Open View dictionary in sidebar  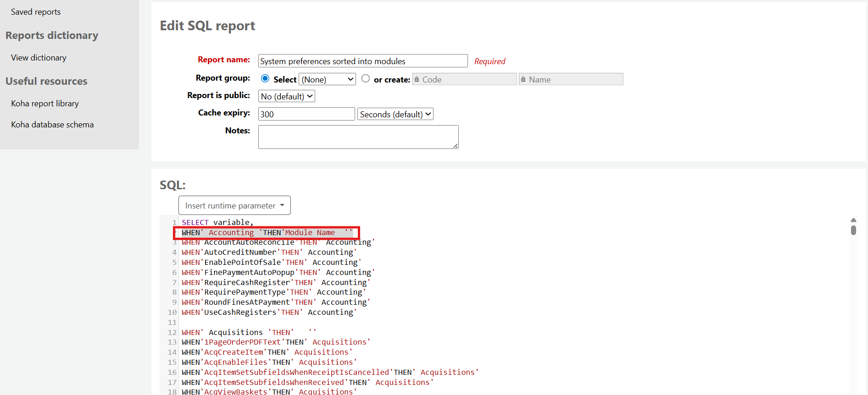click(39, 58)
